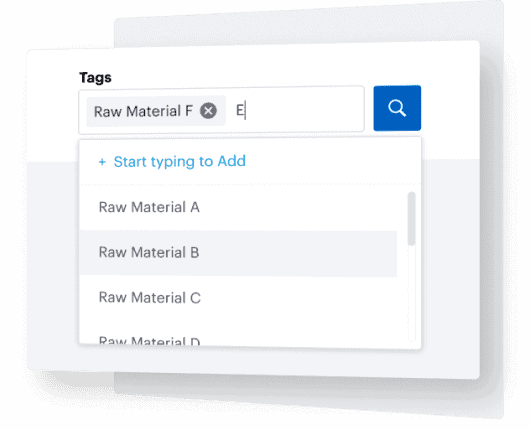Click empty space inside the Tags input box
This screenshot has height=430, width=530.
[x=304, y=110]
